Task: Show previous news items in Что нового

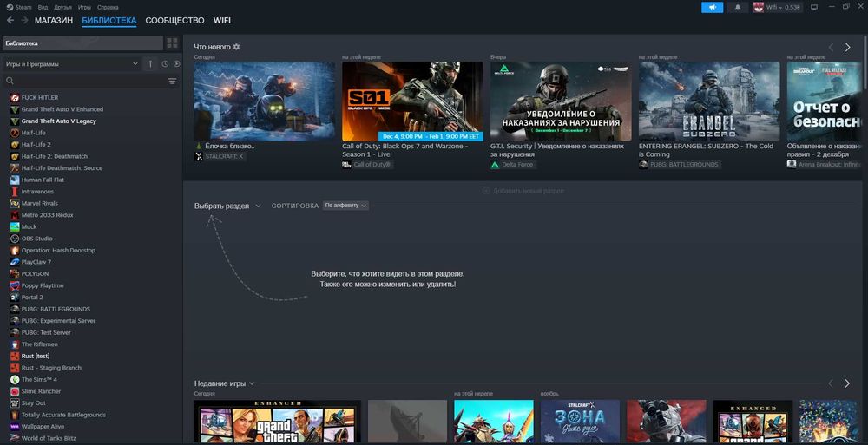Action: [x=831, y=48]
